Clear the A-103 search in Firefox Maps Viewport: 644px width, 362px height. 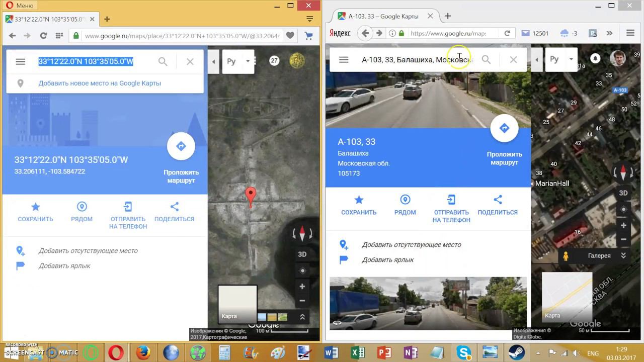coord(513,59)
